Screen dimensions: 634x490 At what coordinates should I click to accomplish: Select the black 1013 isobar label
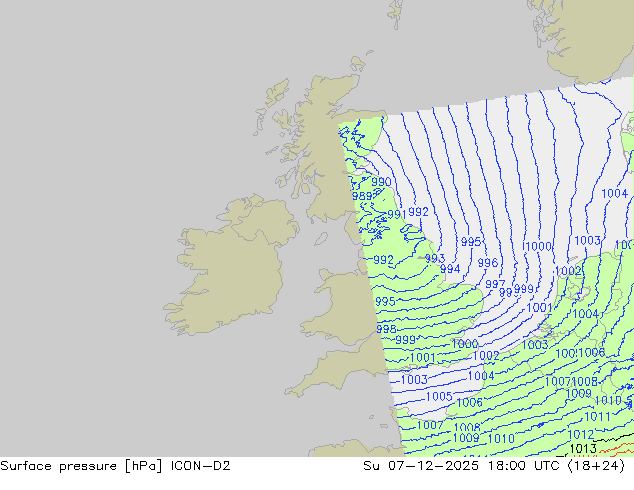click(583, 448)
